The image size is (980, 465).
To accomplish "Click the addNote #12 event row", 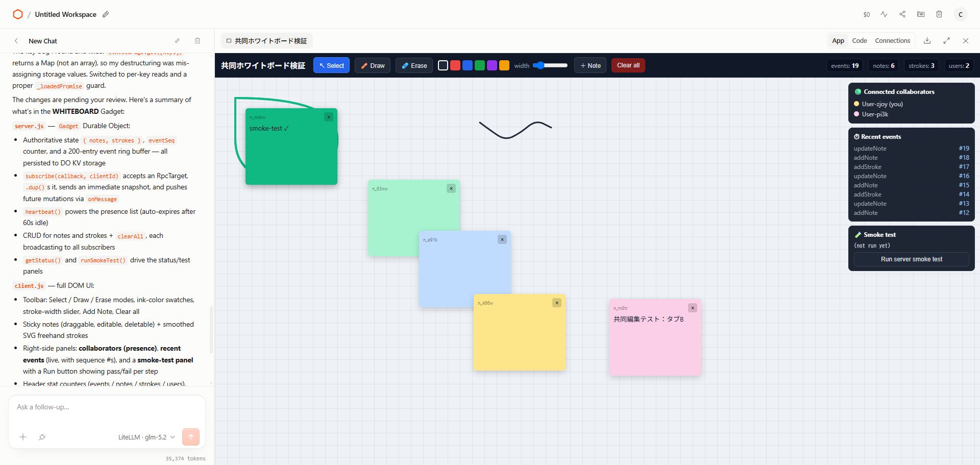I will point(912,213).
